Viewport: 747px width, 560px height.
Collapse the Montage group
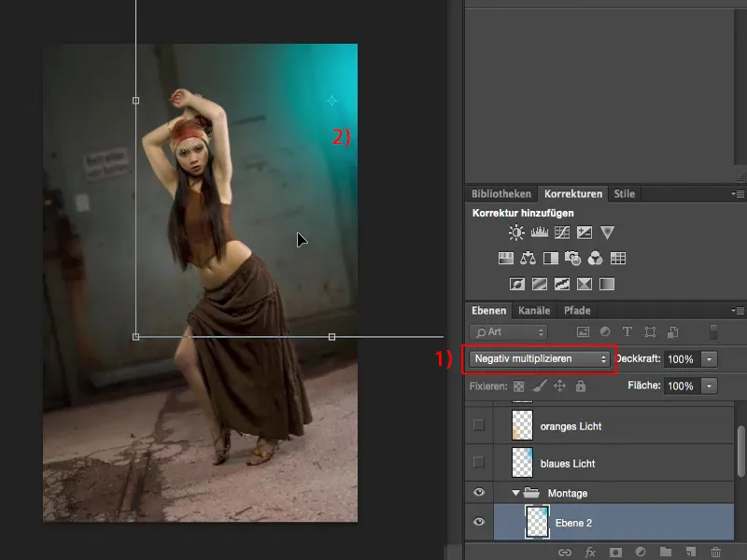pos(515,493)
